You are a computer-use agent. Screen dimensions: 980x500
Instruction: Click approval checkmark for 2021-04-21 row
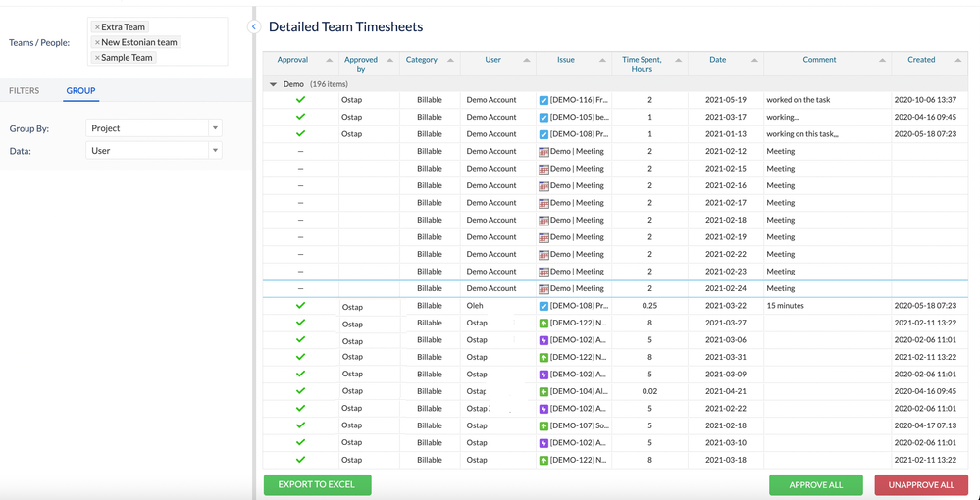[x=300, y=390]
